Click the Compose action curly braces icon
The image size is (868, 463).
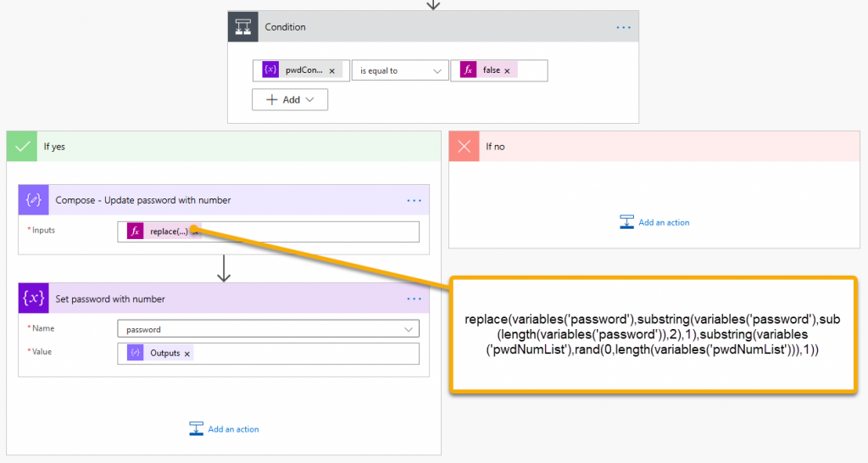[x=34, y=200]
